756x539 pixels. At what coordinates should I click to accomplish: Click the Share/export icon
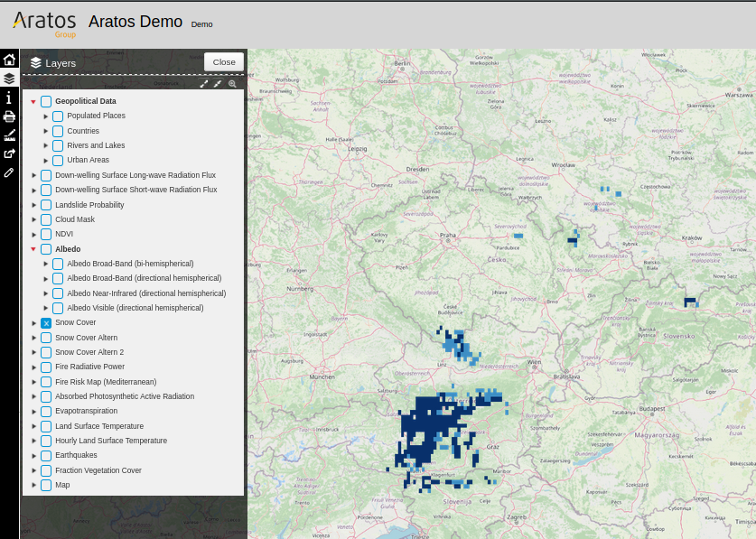click(x=9, y=153)
